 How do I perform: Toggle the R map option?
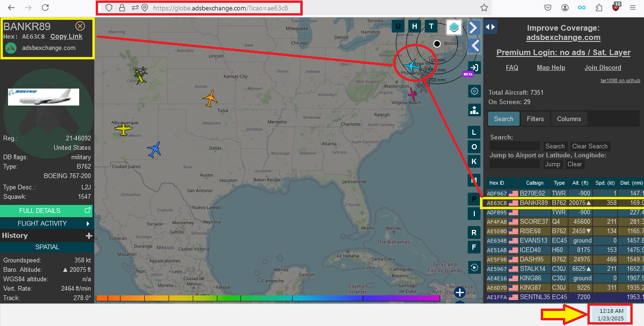tap(474, 232)
